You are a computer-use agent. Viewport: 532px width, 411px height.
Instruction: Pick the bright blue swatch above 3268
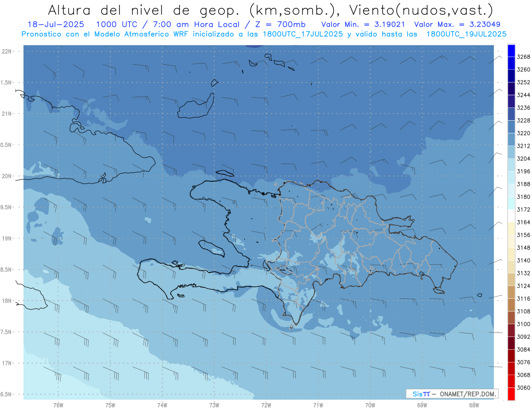pyautogui.click(x=511, y=51)
